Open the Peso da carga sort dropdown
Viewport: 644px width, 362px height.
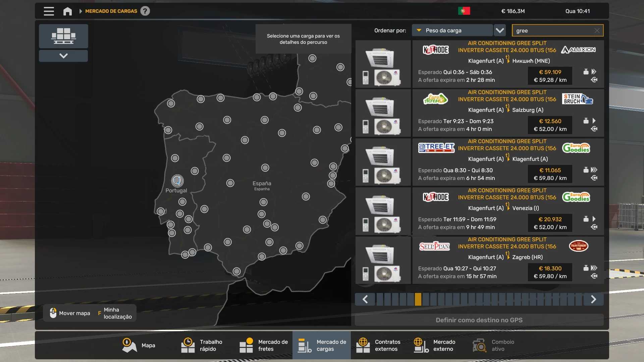452,31
